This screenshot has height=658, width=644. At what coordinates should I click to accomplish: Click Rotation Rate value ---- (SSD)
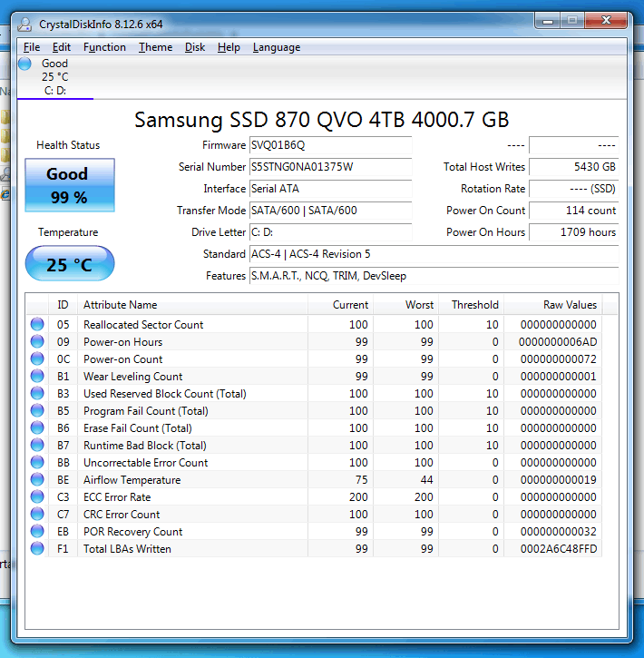point(573,189)
